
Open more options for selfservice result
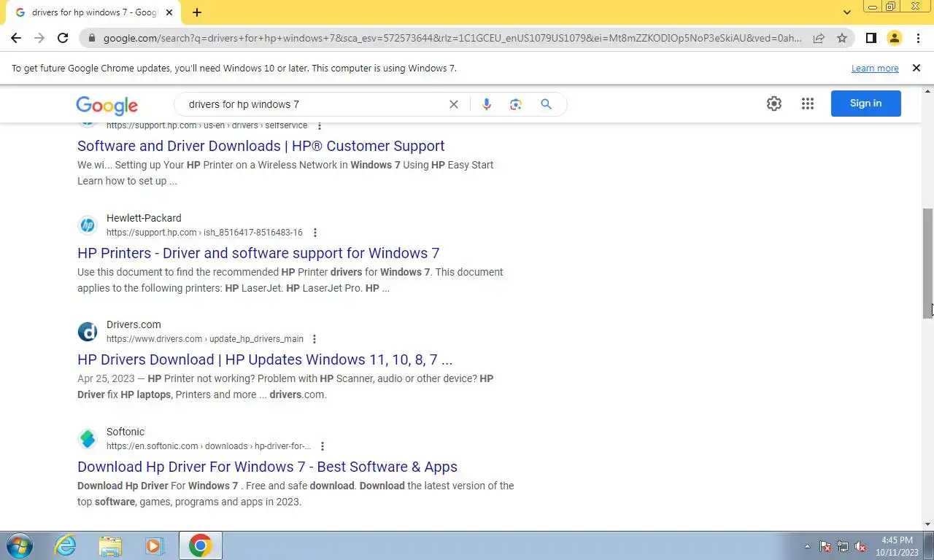tap(319, 125)
